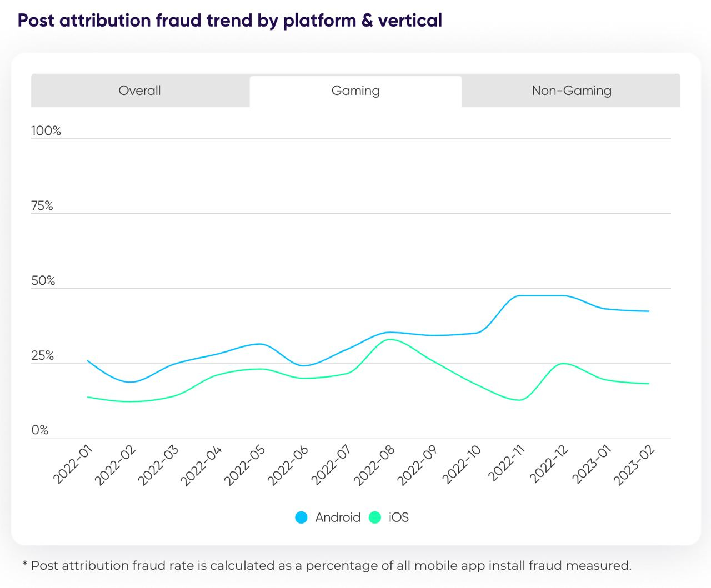Open the Non-Gaming tab
This screenshot has height=588, width=711.
coord(571,91)
